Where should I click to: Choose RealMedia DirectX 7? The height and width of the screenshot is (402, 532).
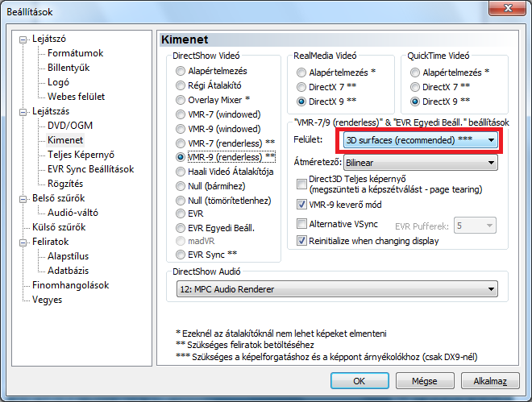coord(301,87)
